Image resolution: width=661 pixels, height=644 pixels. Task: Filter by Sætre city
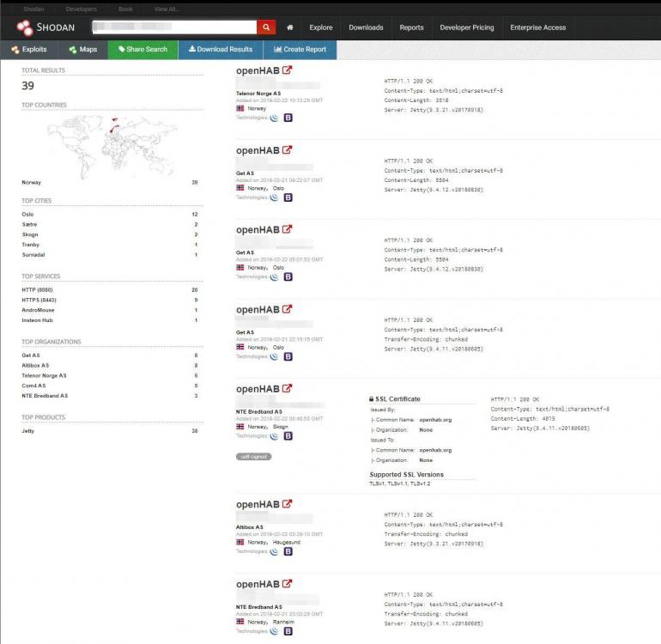click(29, 224)
